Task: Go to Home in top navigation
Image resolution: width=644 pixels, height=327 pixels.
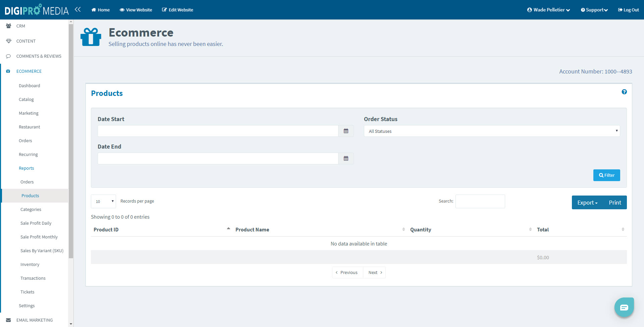Action: click(x=101, y=10)
